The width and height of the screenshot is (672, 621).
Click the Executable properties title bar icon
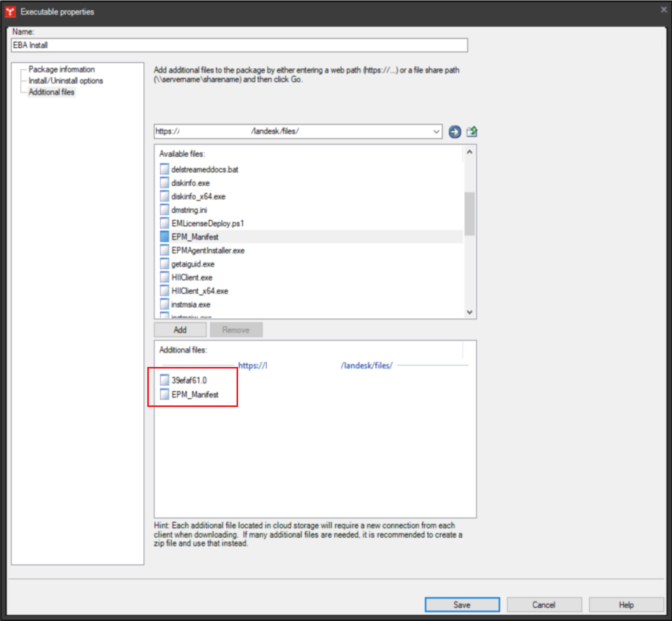click(x=10, y=12)
